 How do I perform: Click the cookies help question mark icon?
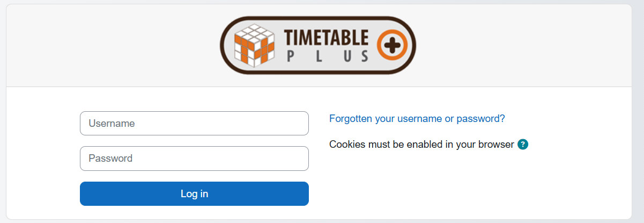coord(523,144)
